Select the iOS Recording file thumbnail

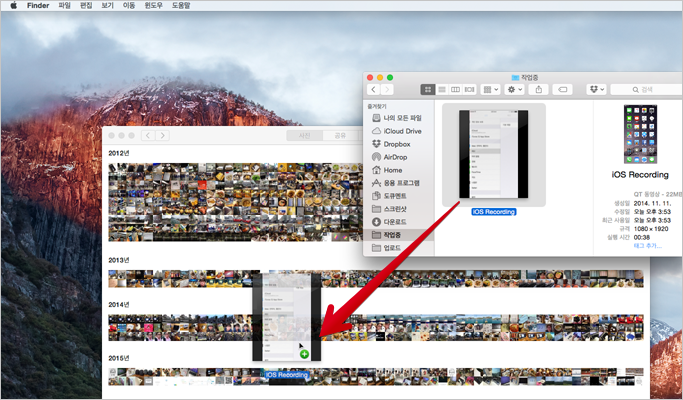point(494,154)
